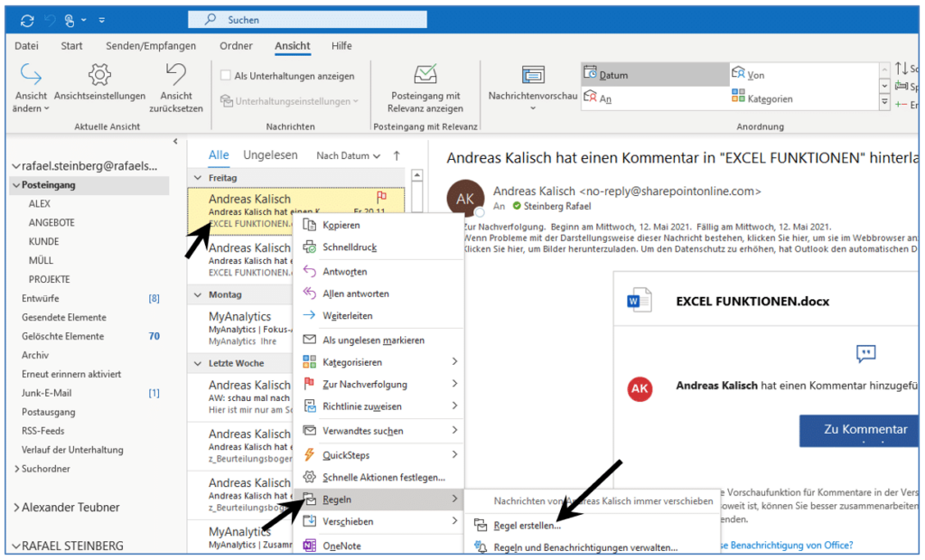Open the Hilfe ribbon tab
Screen dimensions: 925x560
point(341,46)
